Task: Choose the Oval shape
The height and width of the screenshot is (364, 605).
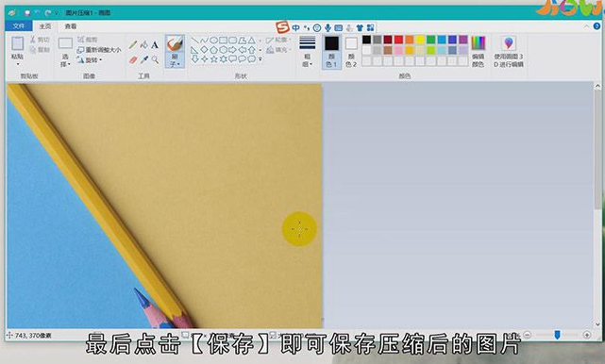Action: click(x=213, y=41)
